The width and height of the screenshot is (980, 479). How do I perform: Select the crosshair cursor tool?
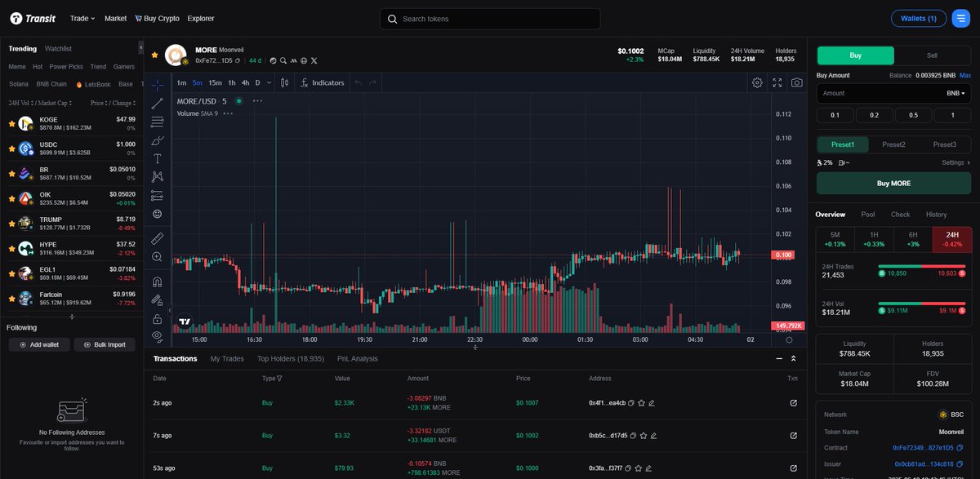158,84
